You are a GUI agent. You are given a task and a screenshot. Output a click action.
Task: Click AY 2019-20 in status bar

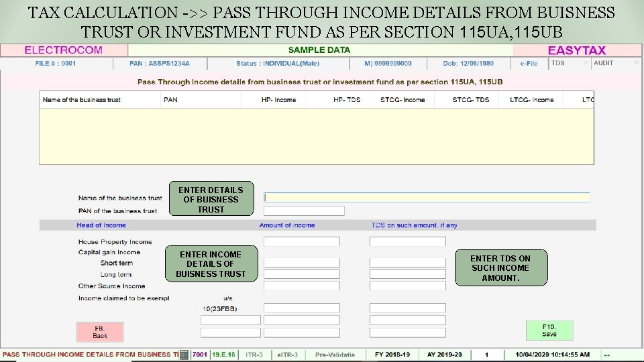pos(444,355)
